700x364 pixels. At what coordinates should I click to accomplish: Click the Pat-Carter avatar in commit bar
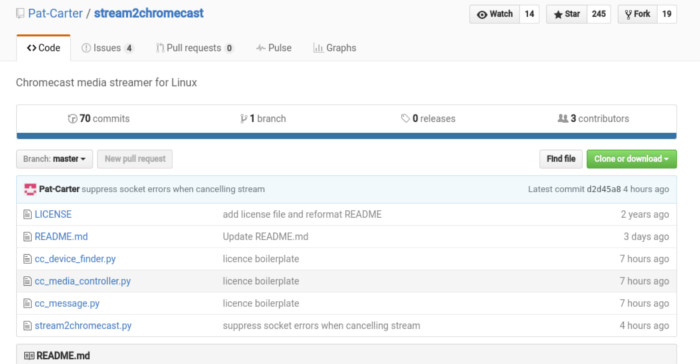30,189
